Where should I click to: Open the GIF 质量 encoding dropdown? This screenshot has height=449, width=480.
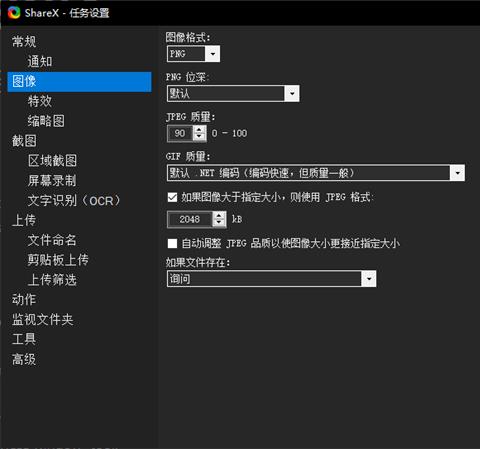316,173
